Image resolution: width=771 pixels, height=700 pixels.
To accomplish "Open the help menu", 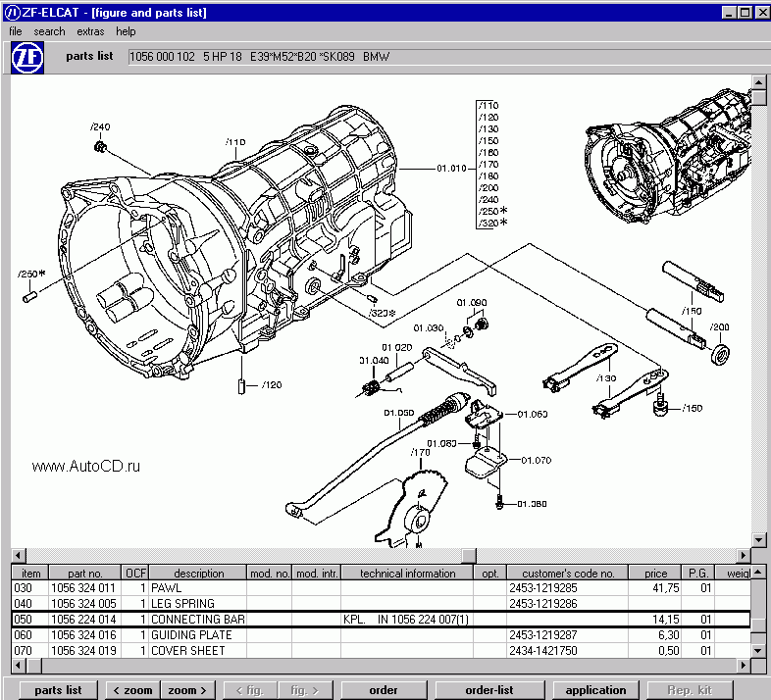I will pyautogui.click(x=126, y=31).
